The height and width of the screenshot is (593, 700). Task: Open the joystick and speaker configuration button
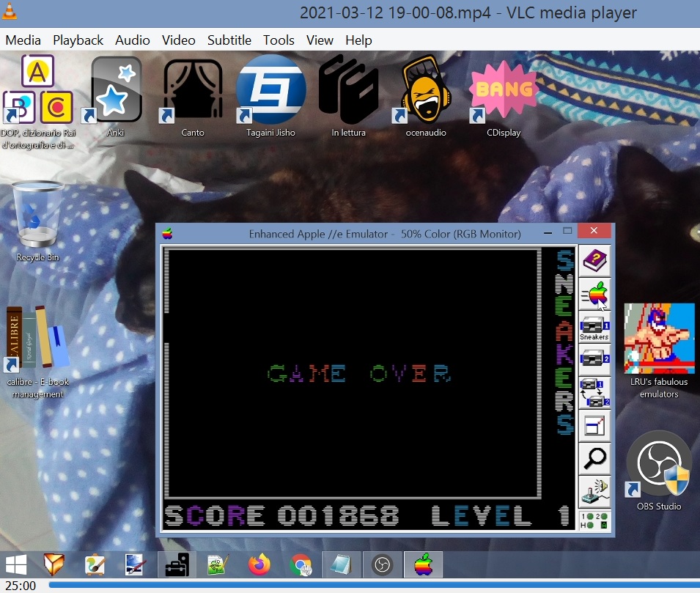click(594, 491)
